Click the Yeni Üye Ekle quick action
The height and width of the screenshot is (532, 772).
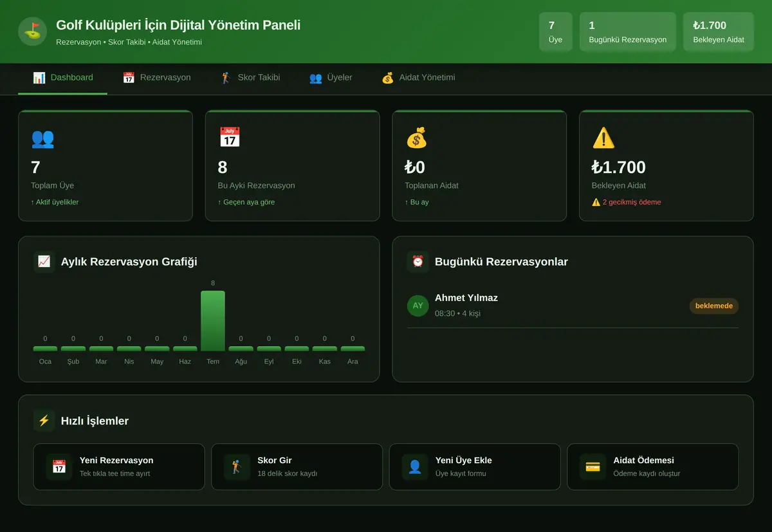tap(475, 467)
